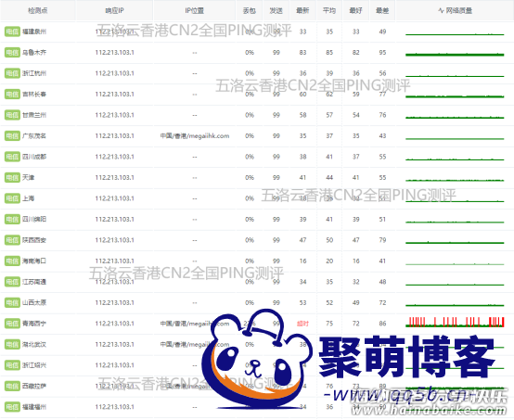Click the 响应IP column header
This screenshot has width=514, height=420.
[x=114, y=11]
